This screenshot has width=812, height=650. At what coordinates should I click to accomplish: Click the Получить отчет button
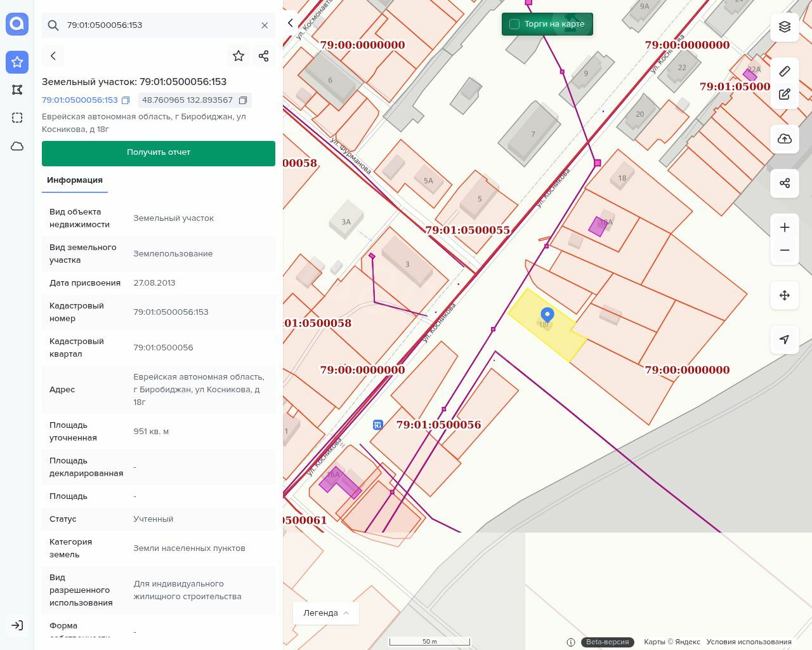(159, 153)
